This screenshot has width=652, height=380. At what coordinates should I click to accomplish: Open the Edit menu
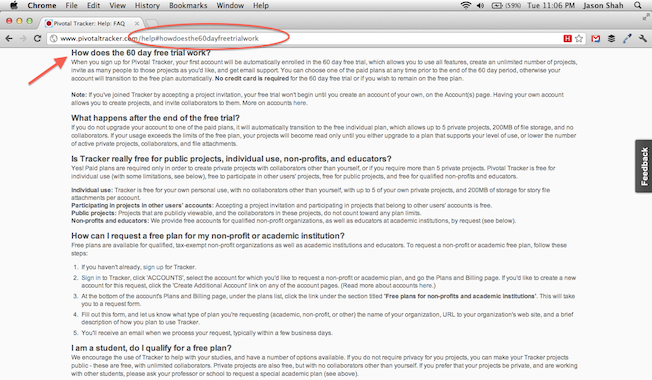tap(93, 5)
